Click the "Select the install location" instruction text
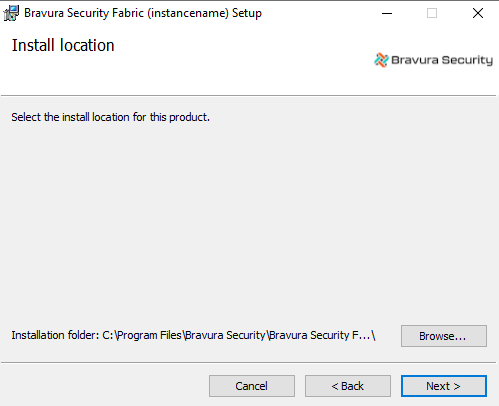This screenshot has width=499, height=406. tap(110, 117)
